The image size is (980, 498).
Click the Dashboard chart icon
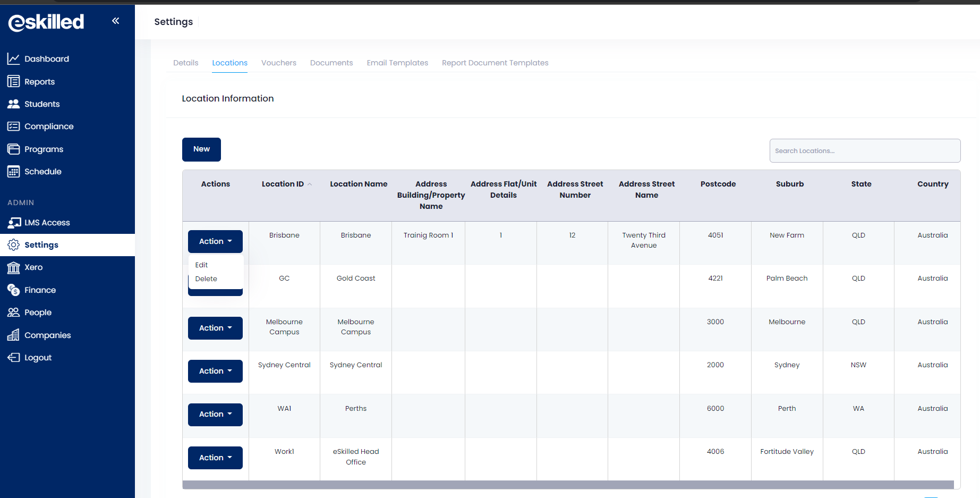point(13,58)
